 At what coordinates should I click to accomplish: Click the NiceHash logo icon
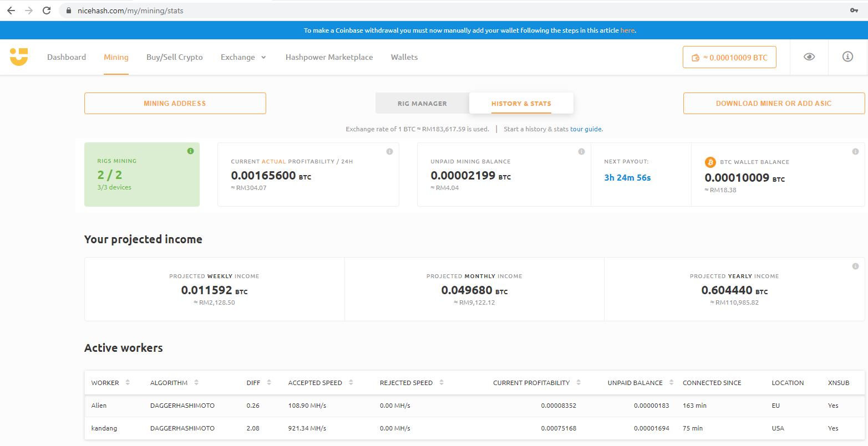(18, 57)
